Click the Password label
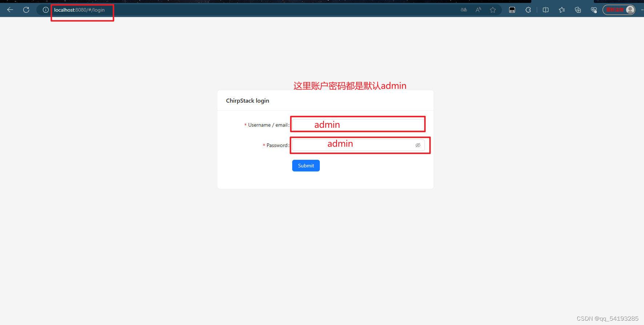Image resolution: width=644 pixels, height=325 pixels. point(277,145)
